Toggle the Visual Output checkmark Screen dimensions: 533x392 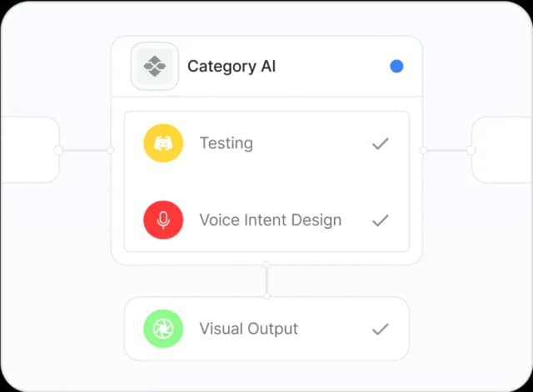point(381,329)
